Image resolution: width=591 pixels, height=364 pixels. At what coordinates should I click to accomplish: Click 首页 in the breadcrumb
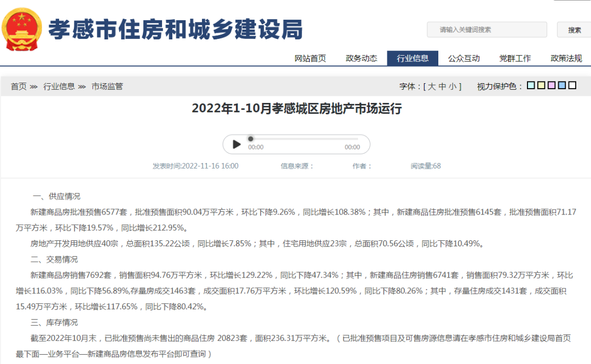click(x=19, y=86)
